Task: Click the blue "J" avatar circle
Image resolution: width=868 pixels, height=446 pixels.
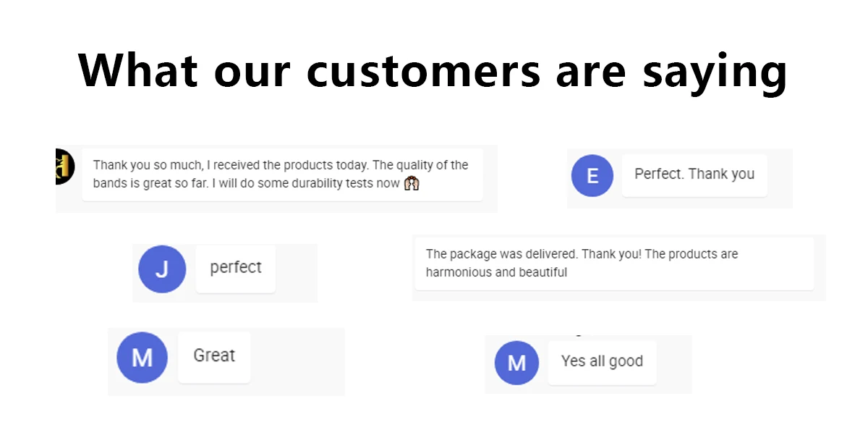Action: tap(162, 269)
